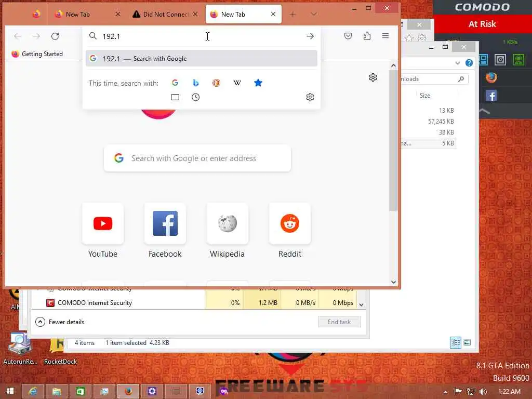
Task: Switch Explorer to large icons view
Action: coord(467,343)
